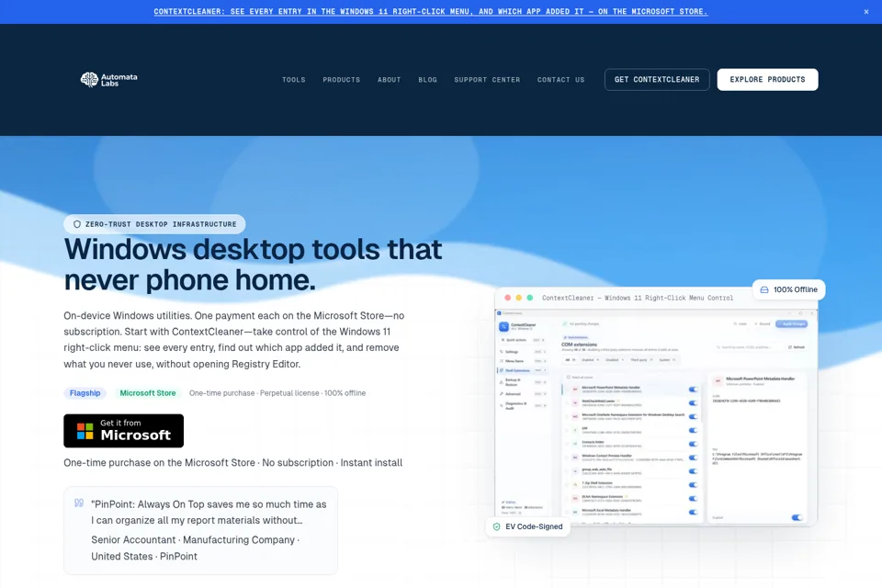Toggle the Microsoft Excel Metadata Handler switch
The width and height of the screenshot is (882, 588).
pos(693,512)
